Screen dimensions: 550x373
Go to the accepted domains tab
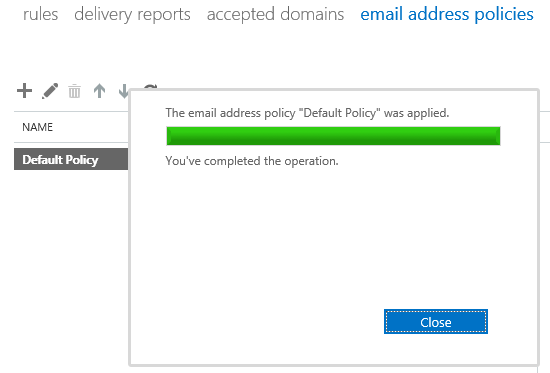pos(275,15)
